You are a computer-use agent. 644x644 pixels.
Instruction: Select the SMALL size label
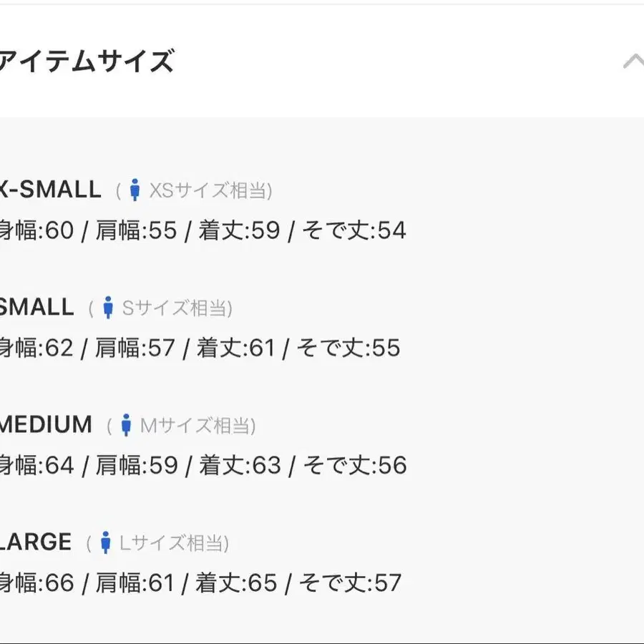pyautogui.click(x=36, y=307)
